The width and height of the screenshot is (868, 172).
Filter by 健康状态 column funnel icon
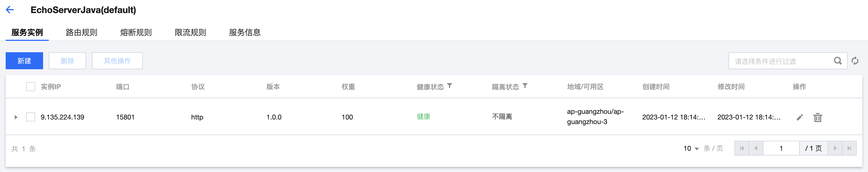(x=450, y=86)
